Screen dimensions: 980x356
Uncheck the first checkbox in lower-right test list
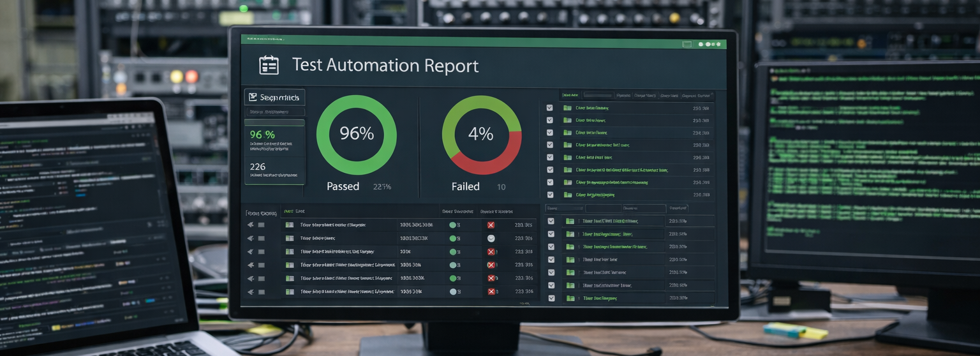551,221
